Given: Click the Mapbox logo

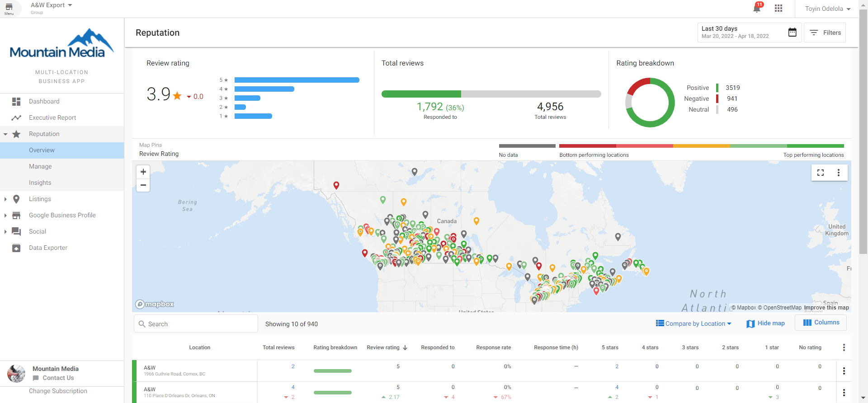Looking at the screenshot, I should click(x=155, y=304).
